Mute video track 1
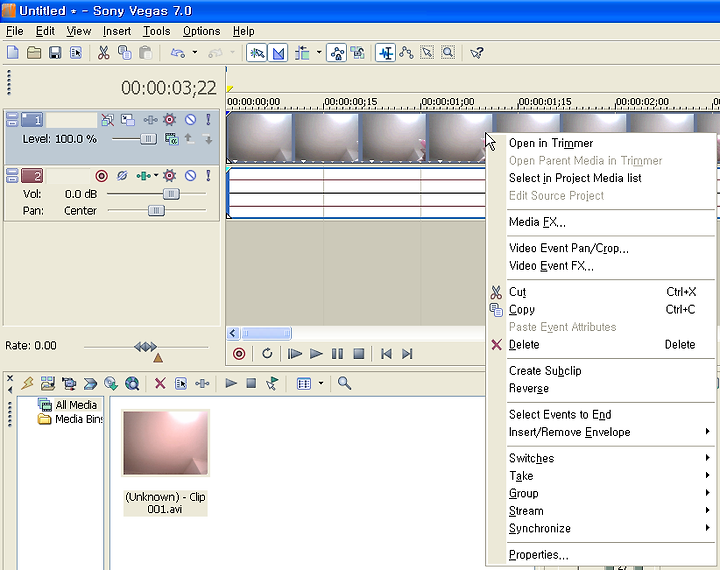720x570 pixels. tap(191, 120)
